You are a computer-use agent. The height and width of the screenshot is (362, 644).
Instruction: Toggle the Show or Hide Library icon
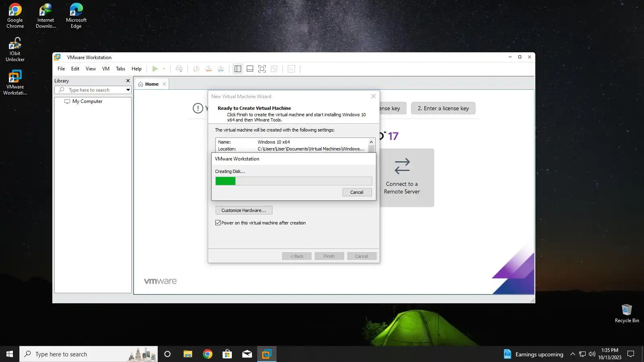click(x=238, y=69)
